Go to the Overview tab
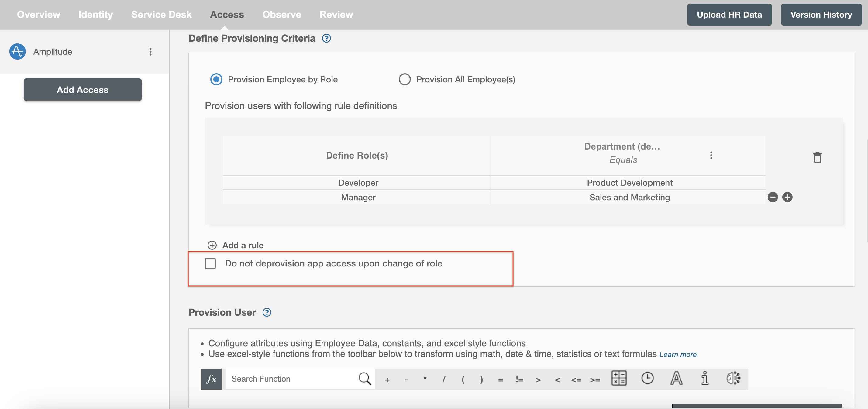The image size is (868, 409). coord(38,15)
